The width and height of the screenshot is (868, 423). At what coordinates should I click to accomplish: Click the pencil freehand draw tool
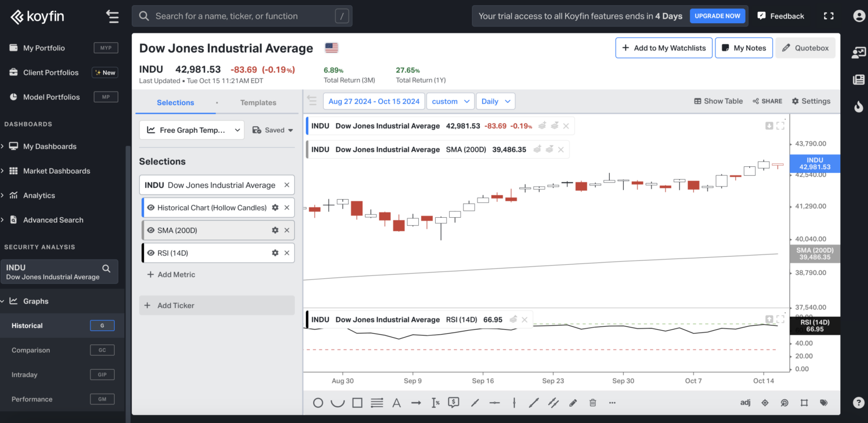573,403
